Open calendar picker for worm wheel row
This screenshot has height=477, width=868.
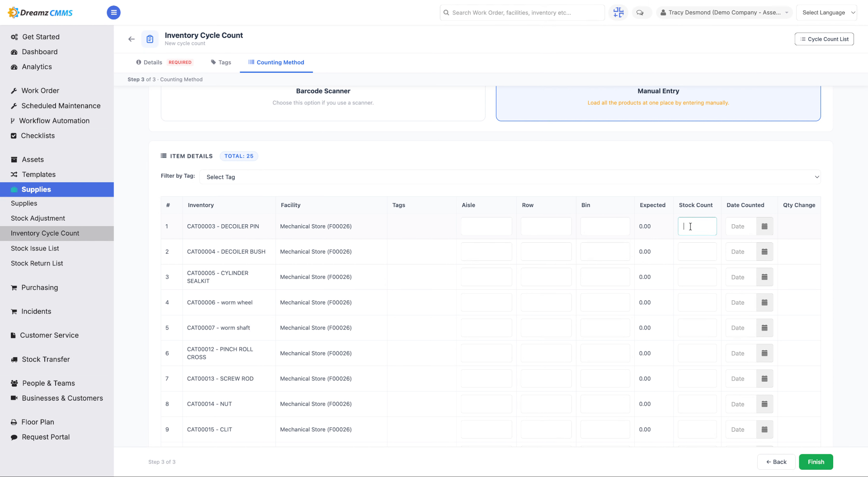pyautogui.click(x=764, y=302)
